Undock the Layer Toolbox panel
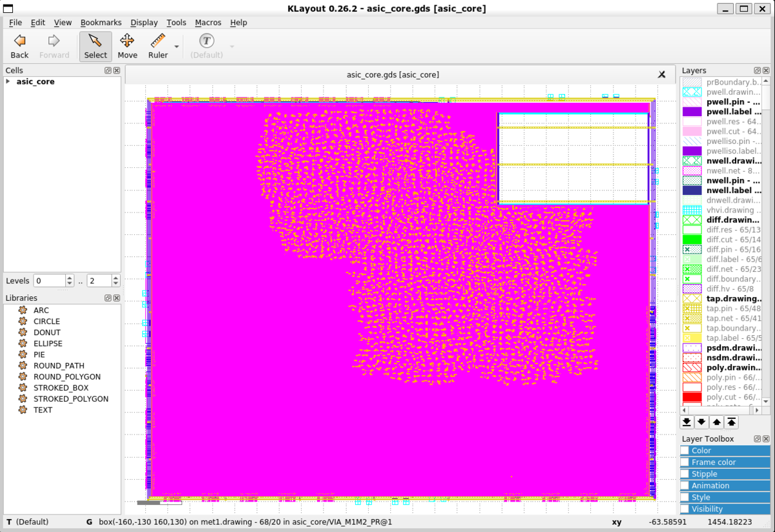The height and width of the screenshot is (532, 775). point(757,438)
